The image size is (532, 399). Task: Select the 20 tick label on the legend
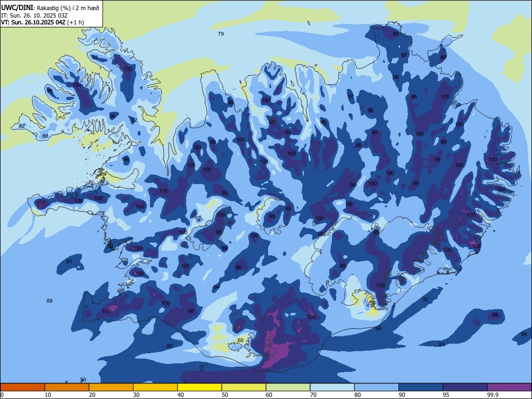click(92, 395)
